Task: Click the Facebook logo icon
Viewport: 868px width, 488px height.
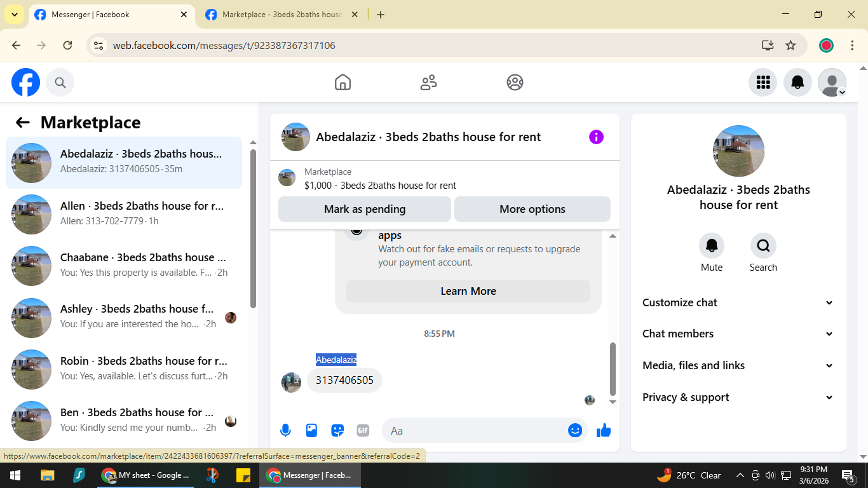Action: pyautogui.click(x=26, y=83)
